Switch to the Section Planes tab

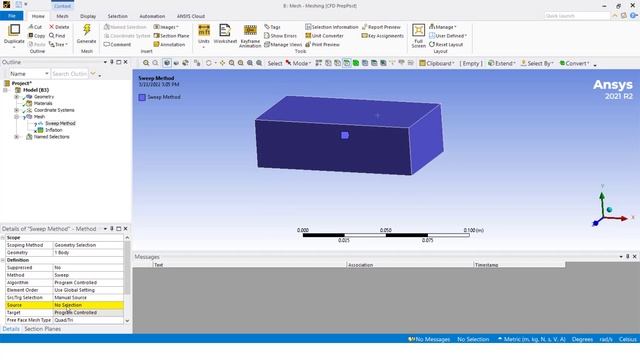tap(42, 329)
